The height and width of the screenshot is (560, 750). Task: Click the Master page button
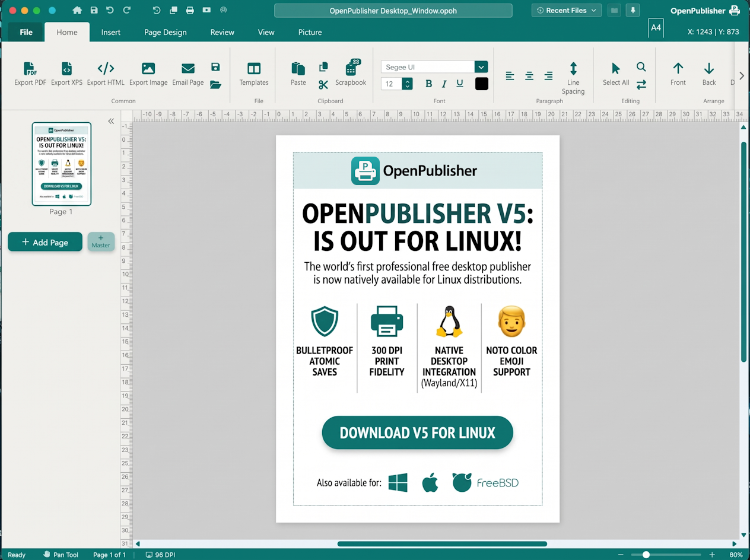point(101,241)
